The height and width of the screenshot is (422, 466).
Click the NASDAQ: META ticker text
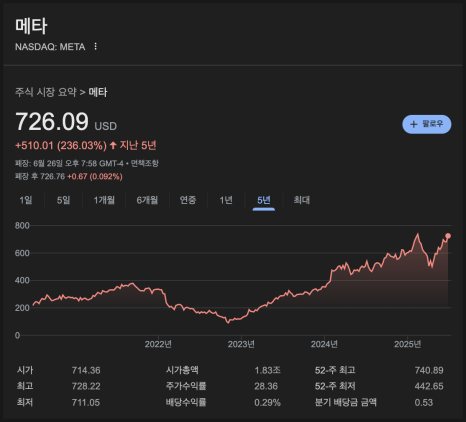click(x=50, y=47)
